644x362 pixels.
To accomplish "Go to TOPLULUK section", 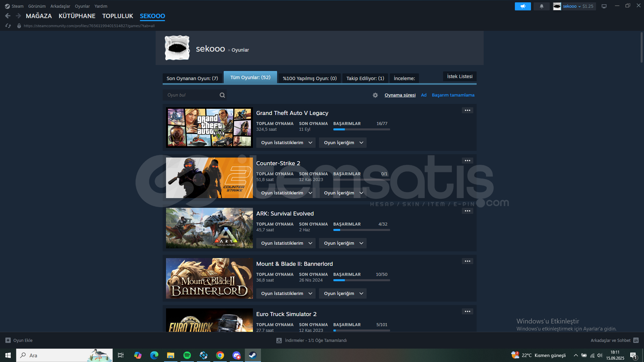I will click(118, 16).
